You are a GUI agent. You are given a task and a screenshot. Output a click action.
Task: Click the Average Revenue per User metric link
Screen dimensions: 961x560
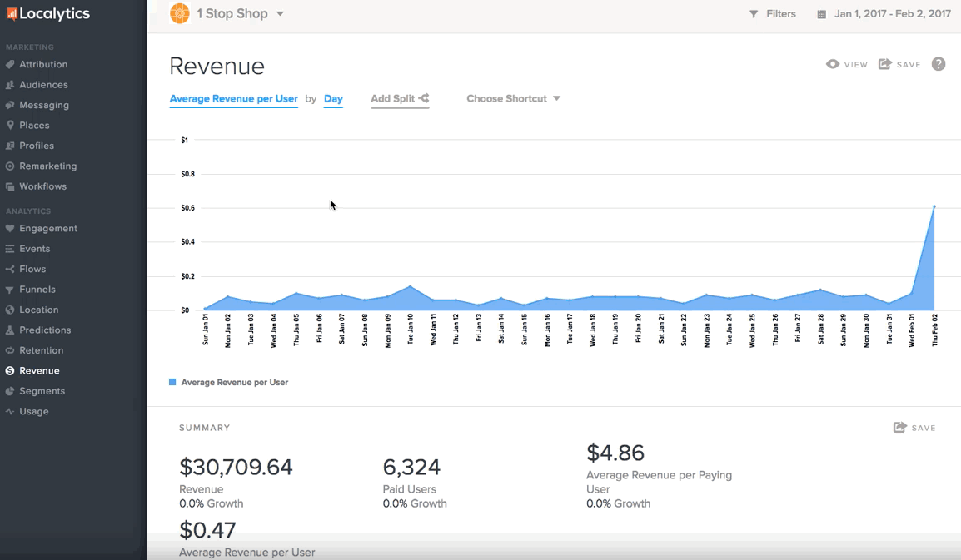[x=233, y=98]
